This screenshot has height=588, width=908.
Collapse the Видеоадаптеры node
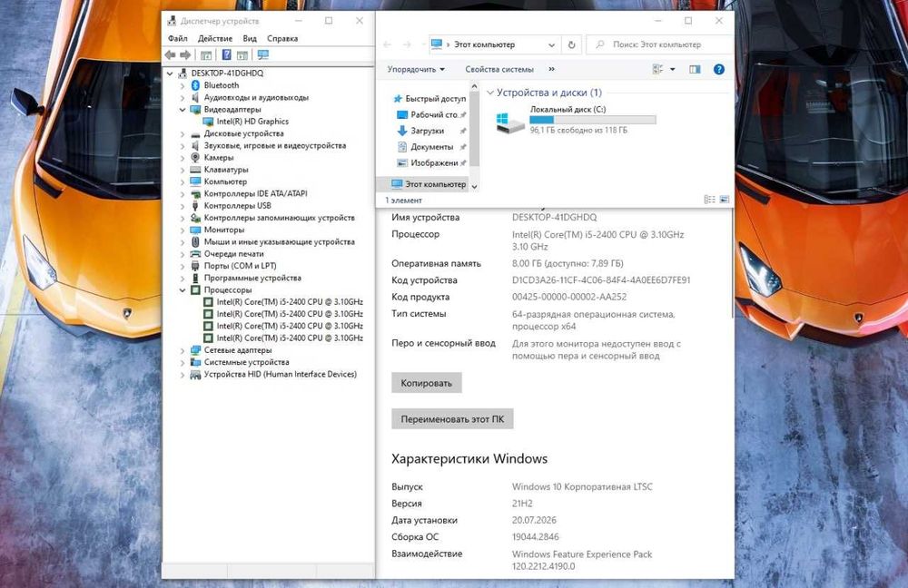[183, 110]
